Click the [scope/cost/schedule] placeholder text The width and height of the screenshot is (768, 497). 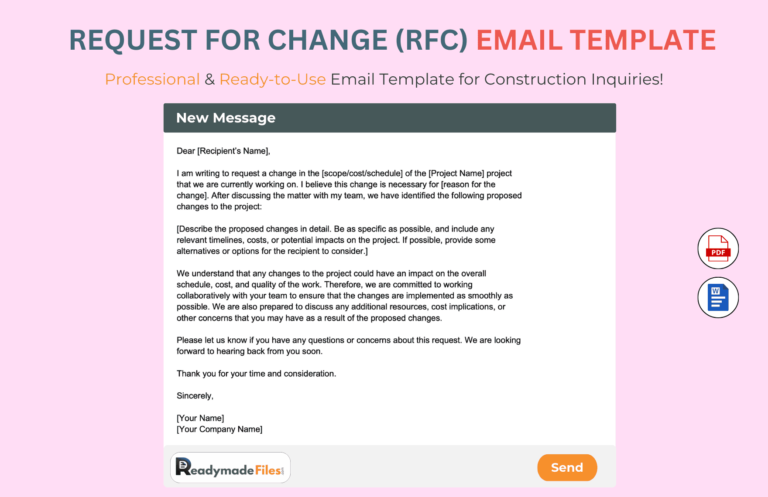pos(373,173)
